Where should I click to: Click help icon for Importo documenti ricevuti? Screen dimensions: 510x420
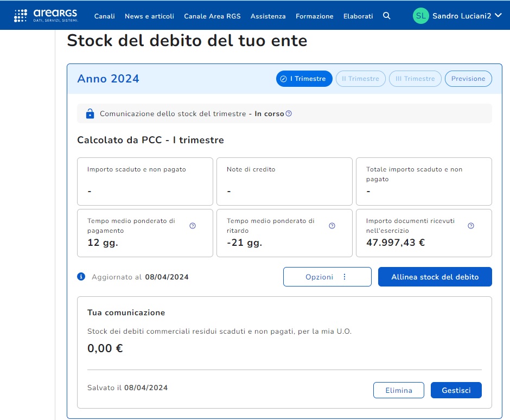point(471,226)
